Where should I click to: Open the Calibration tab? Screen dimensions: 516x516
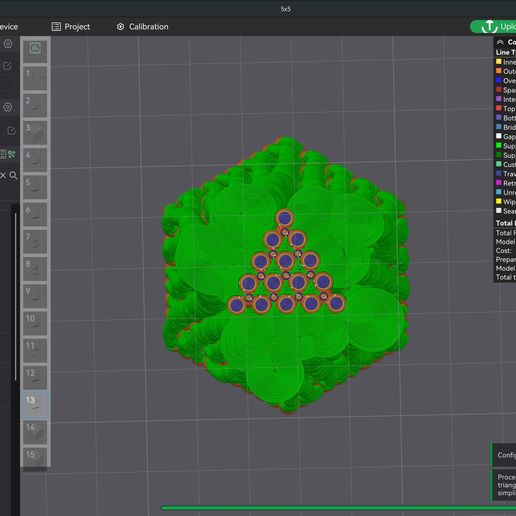coord(143,27)
